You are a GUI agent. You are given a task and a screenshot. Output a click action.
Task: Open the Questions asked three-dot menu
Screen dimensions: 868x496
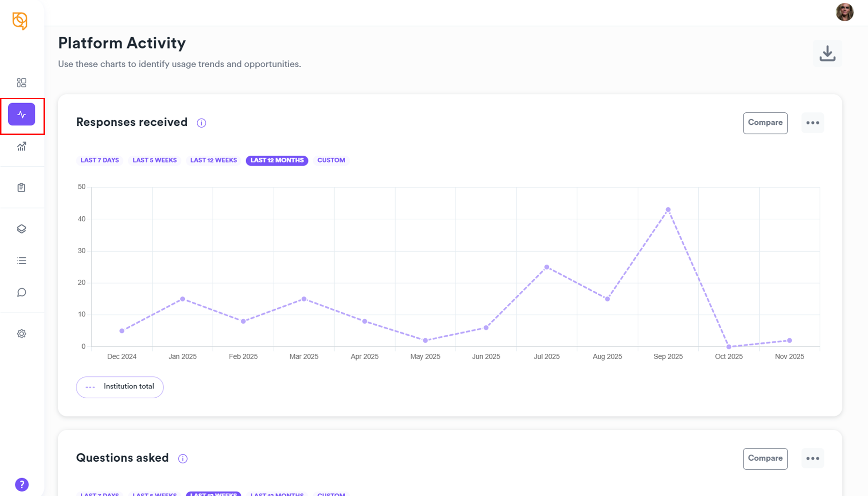[812, 459]
